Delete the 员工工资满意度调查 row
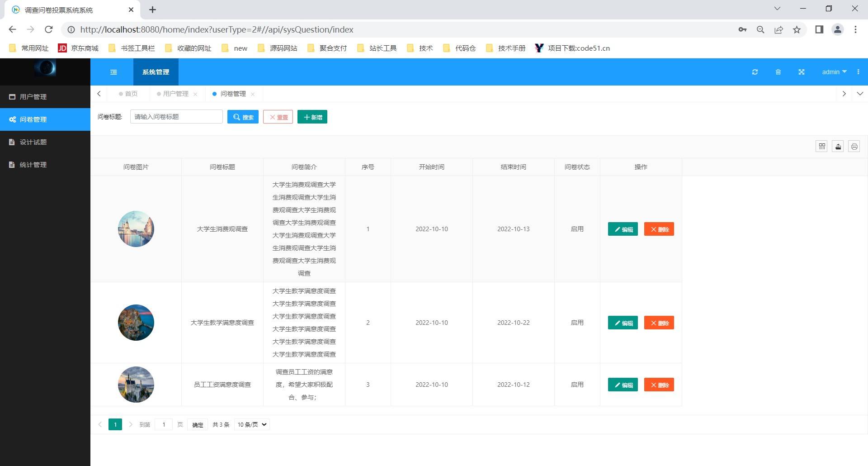 tap(659, 385)
